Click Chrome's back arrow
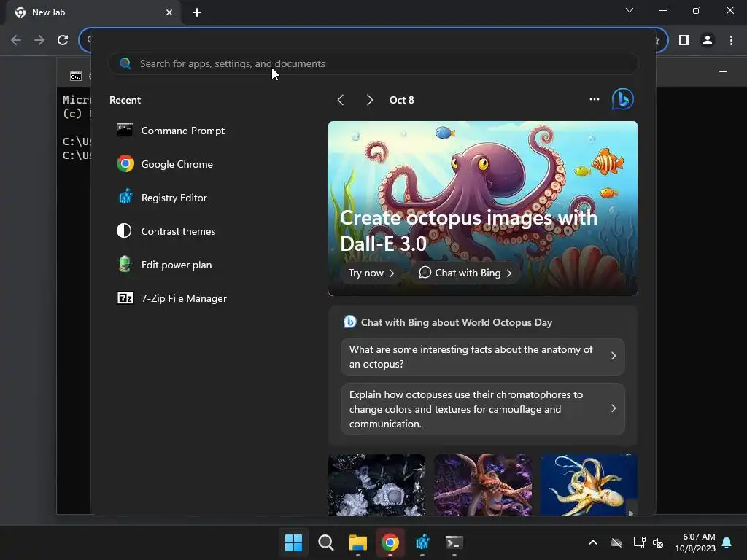The image size is (747, 560). (x=16, y=40)
